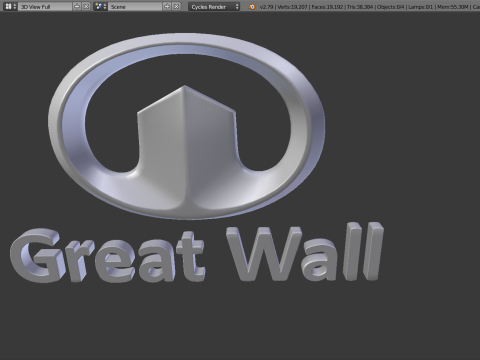The width and height of the screenshot is (480, 360).
Task: Add a new screen layout with plus icon
Action: [x=77, y=6]
